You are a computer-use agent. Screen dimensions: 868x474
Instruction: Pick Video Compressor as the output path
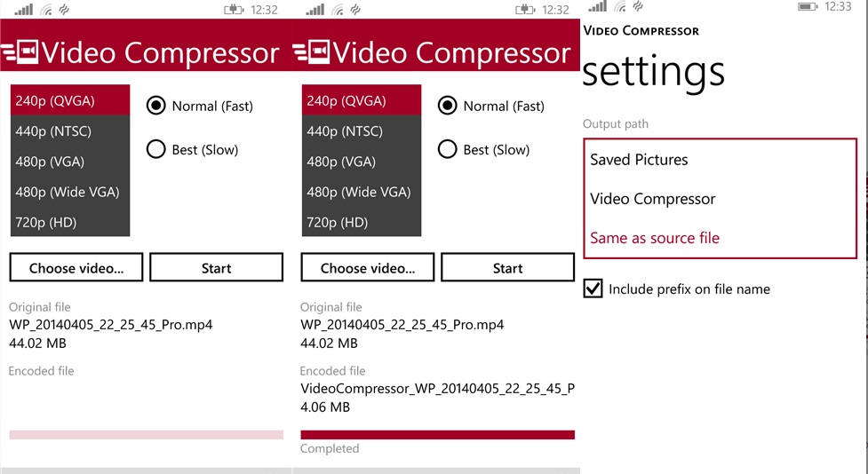(652, 199)
